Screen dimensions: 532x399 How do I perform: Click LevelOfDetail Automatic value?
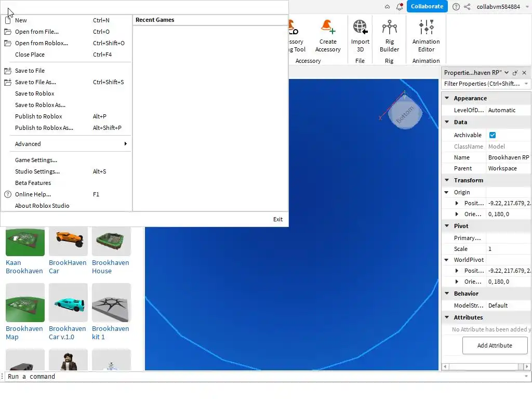click(509, 110)
